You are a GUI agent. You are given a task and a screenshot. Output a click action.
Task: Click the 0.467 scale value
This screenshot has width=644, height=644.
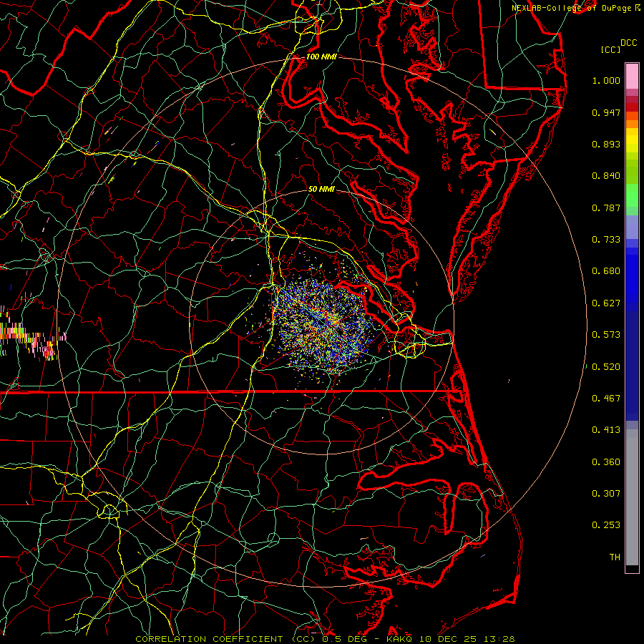(x=606, y=399)
